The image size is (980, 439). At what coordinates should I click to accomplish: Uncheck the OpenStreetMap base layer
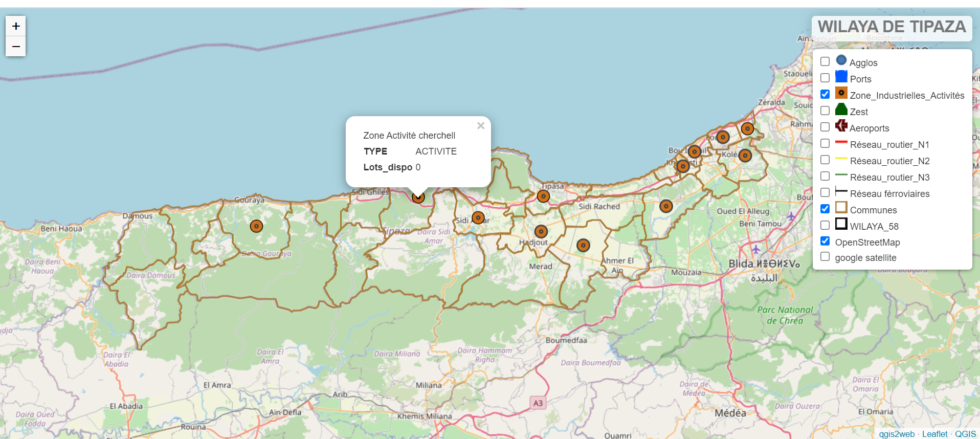pos(825,242)
